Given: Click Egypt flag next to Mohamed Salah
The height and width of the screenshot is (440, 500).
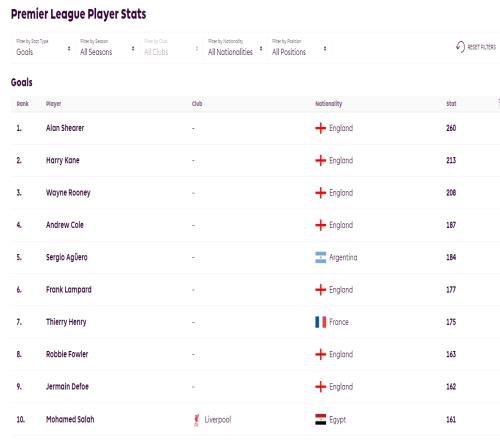Looking at the screenshot, I should click(321, 419).
